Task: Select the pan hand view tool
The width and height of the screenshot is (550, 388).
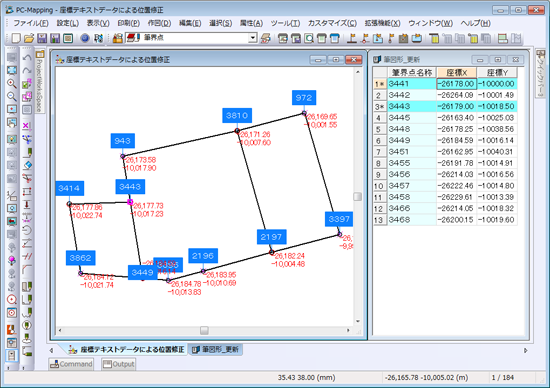Action: tap(12, 123)
